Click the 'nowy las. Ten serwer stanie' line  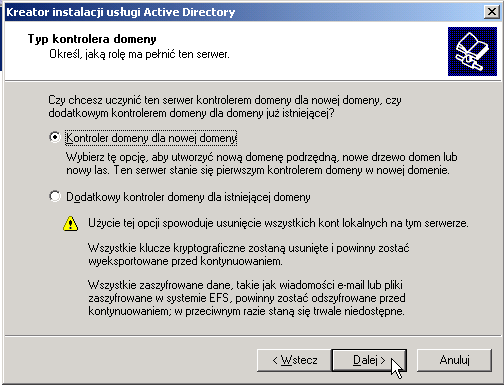[x=258, y=170]
